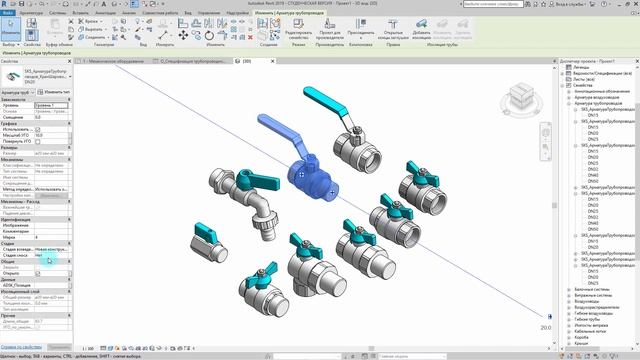Click the text tool A in quick access
The image size is (640, 360).
pyautogui.click(x=104, y=4)
